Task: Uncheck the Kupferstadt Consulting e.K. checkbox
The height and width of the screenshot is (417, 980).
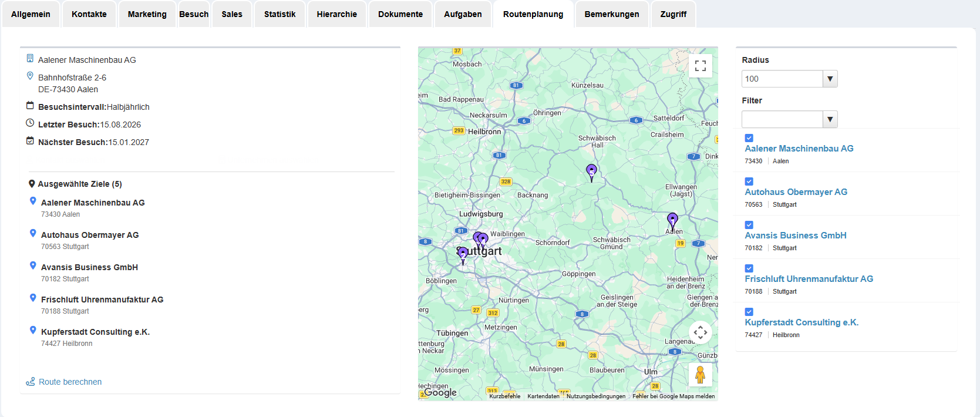Action: tap(749, 312)
